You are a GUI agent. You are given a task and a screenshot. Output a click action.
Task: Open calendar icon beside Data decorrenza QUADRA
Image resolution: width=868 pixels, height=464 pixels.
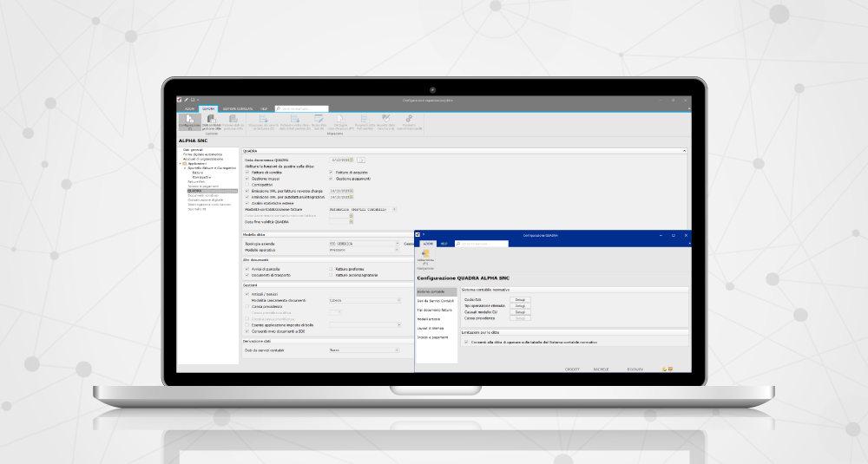coord(351,160)
